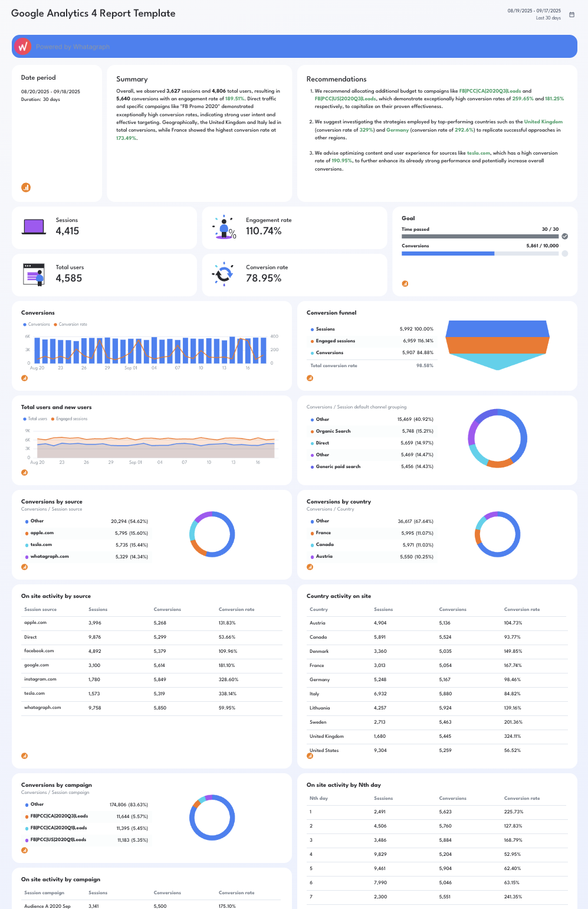Click the Conversions goal progress bar
This screenshot has width=588, height=909.
pos(479,253)
